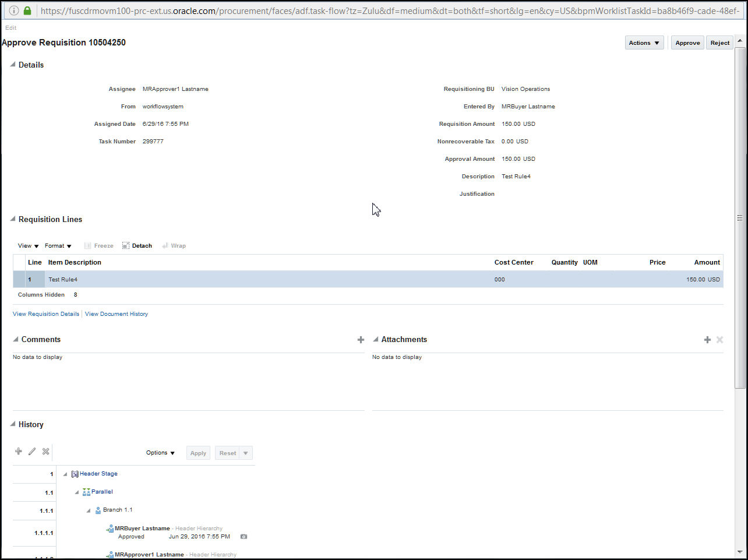Click the delete icon in the History toolbar
Screen dimensions: 748x560
45,451
